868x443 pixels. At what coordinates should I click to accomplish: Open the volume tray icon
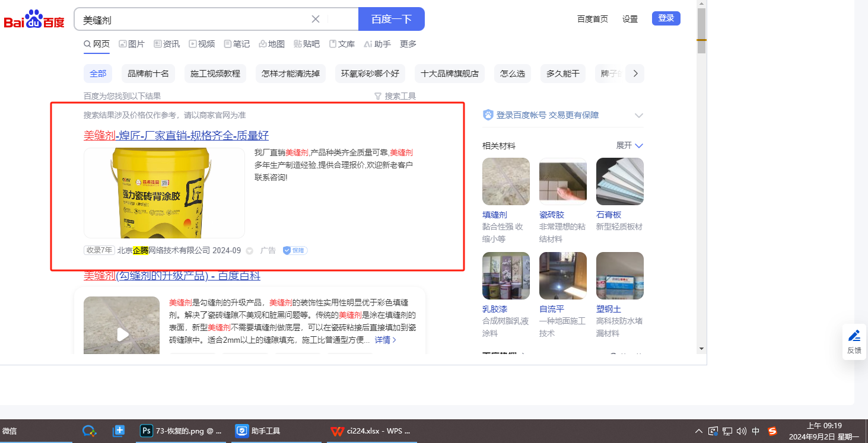point(742,431)
